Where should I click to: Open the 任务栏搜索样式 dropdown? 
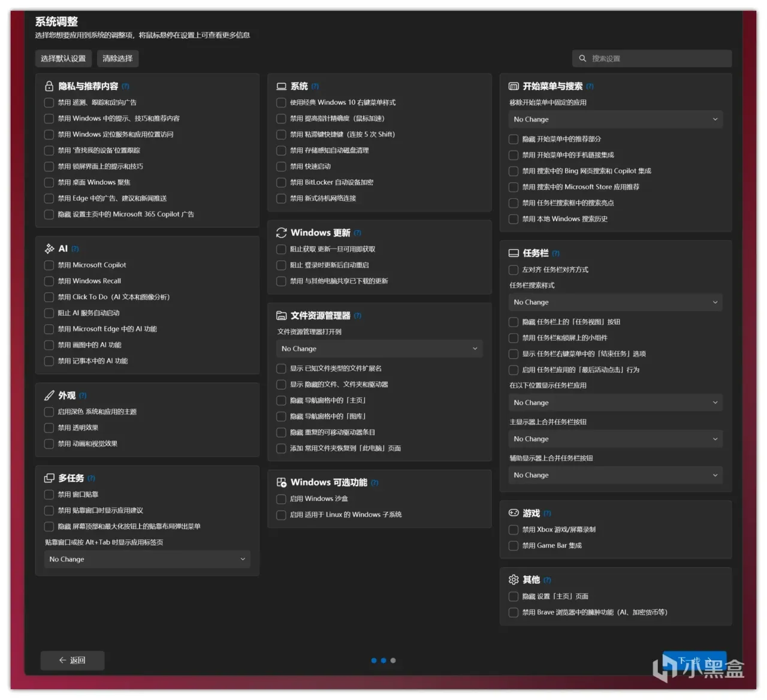(615, 302)
